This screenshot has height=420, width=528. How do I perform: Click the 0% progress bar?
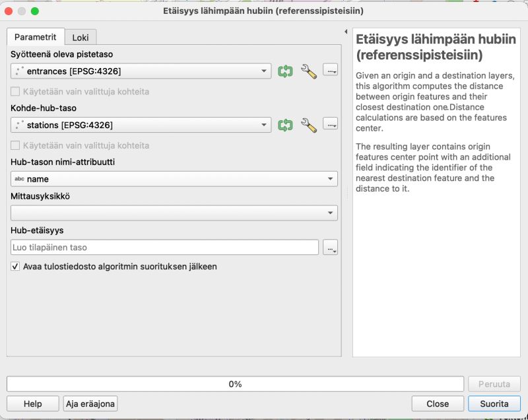coord(235,384)
